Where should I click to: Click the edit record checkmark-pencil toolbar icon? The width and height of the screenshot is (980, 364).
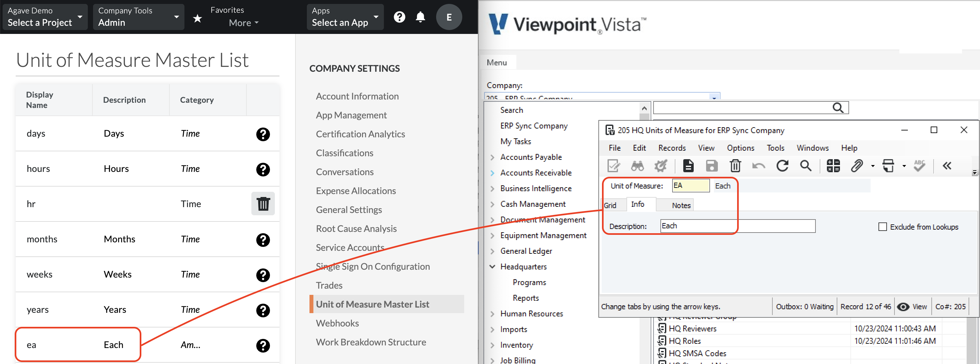click(614, 166)
